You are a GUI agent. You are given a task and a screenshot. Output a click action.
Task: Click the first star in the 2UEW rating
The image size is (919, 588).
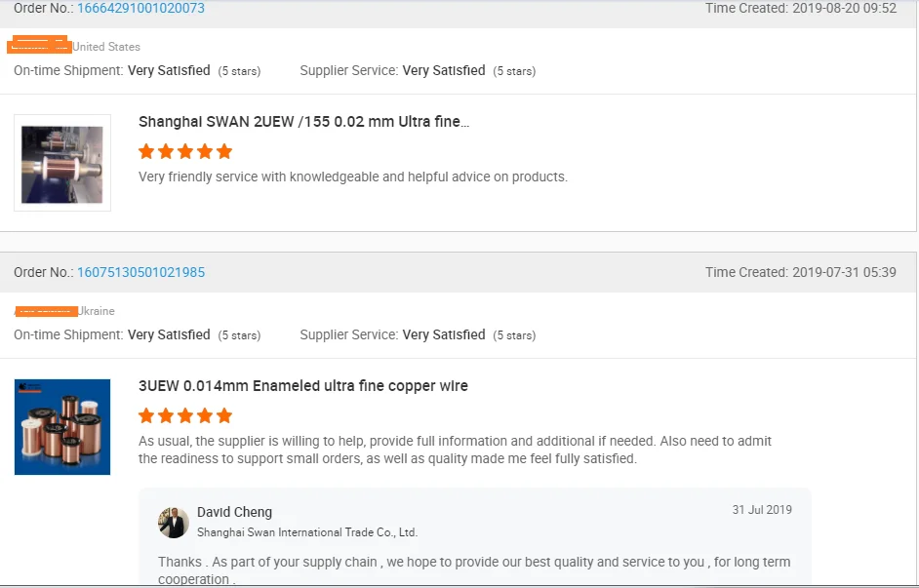[146, 152]
